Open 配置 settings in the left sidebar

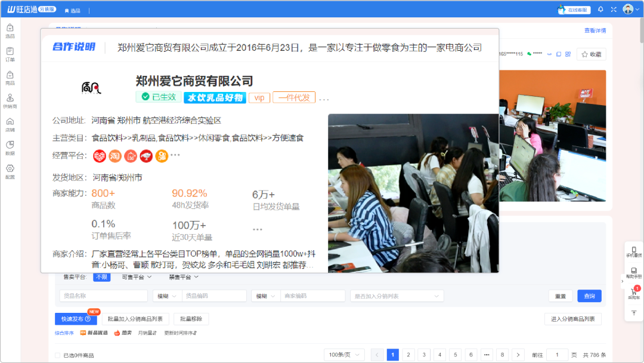click(10, 171)
